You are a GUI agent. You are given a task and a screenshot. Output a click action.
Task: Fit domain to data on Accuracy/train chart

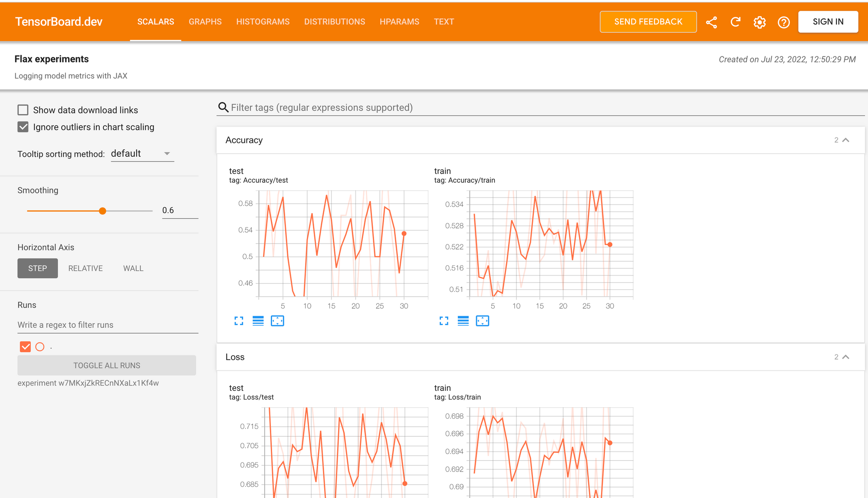[483, 321]
